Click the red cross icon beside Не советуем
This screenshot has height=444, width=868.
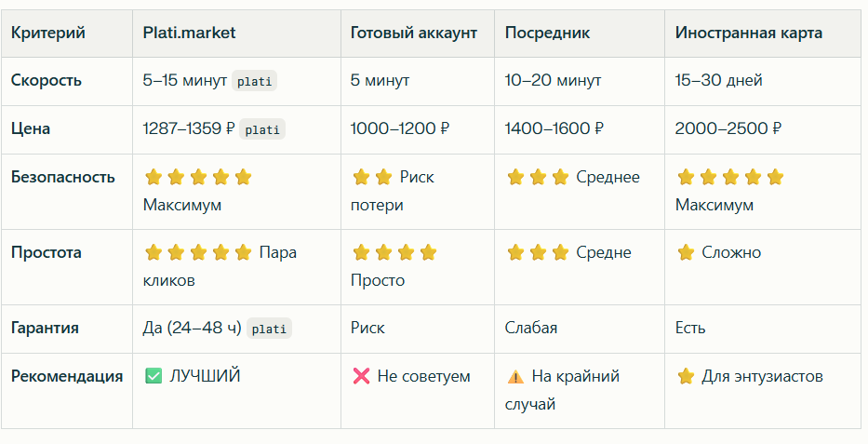(x=361, y=376)
